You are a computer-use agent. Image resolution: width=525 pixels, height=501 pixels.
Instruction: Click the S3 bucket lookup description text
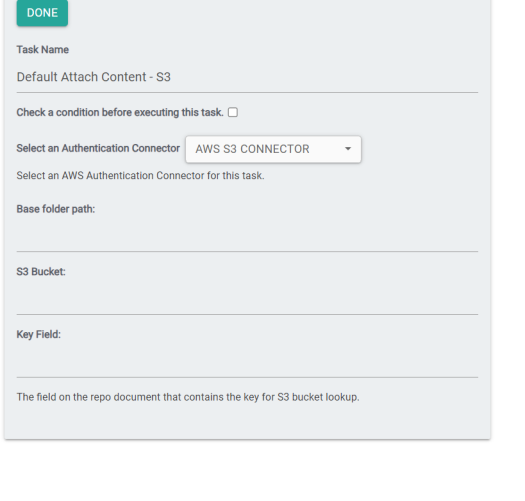point(188,397)
